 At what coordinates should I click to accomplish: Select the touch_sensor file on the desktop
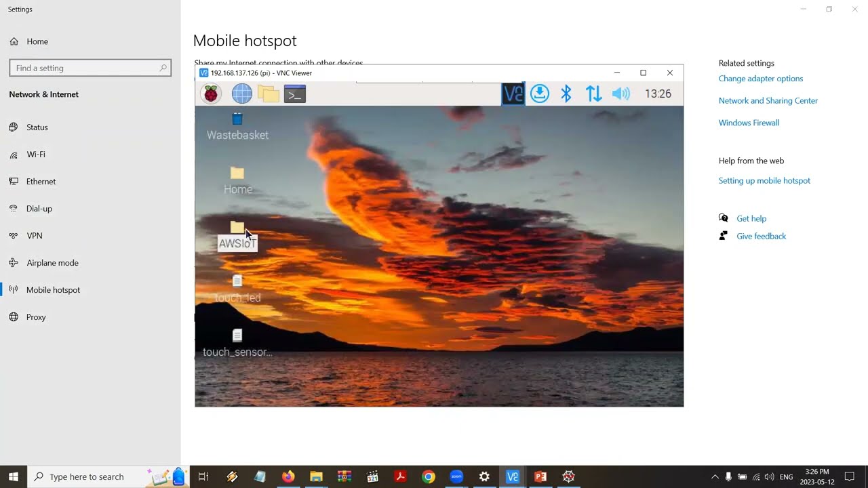tap(237, 344)
